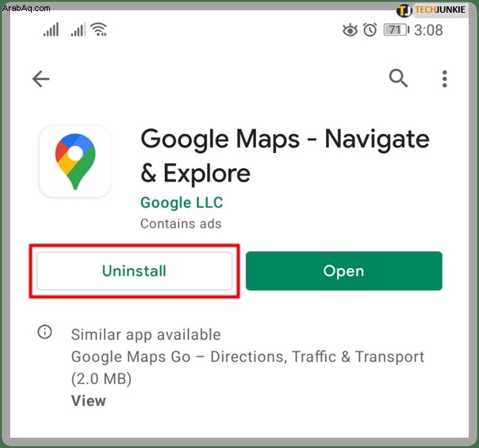Click the TechJunkie logo watermark

coord(431,10)
